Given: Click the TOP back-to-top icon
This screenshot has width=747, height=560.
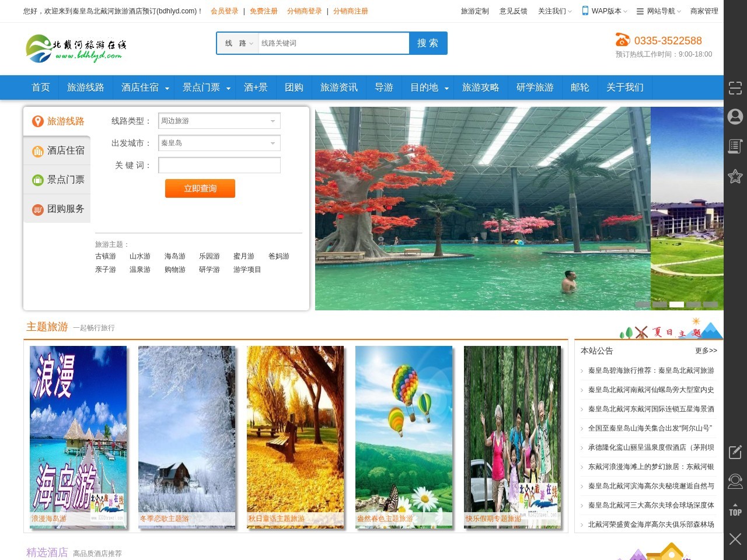Looking at the screenshot, I should tap(735, 509).
